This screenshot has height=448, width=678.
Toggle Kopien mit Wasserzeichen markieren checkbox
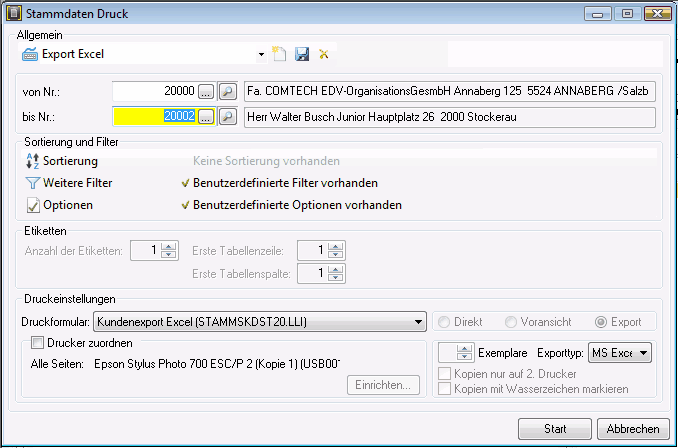tap(444, 389)
